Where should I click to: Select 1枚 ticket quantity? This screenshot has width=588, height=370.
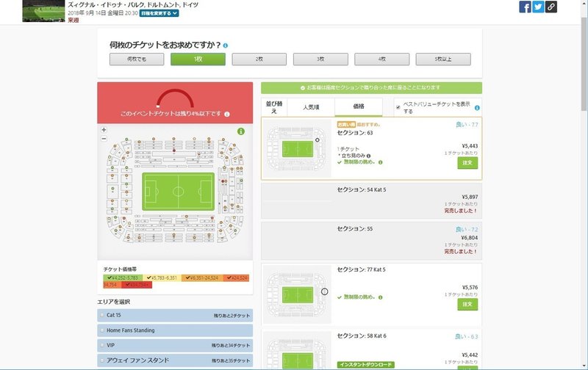(198, 59)
